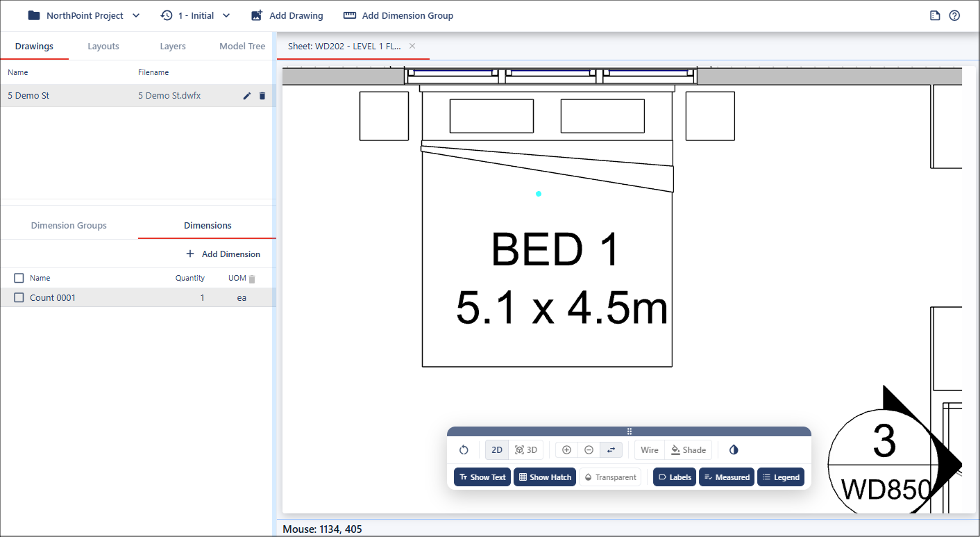Check the Count 0001 checkbox
Viewport: 980px width, 537px height.
19,298
